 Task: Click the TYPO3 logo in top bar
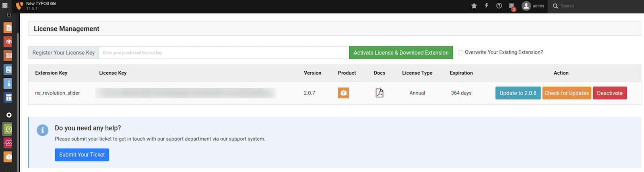click(19, 6)
